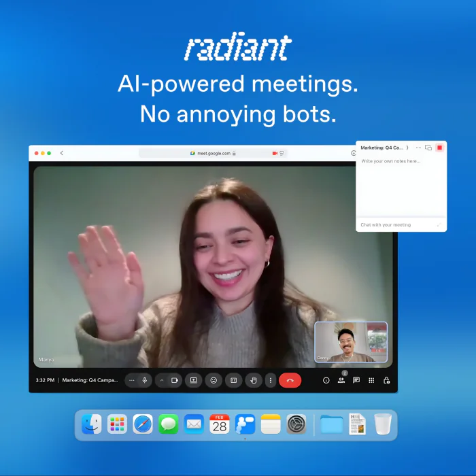Open meeting details info icon

tap(326, 380)
